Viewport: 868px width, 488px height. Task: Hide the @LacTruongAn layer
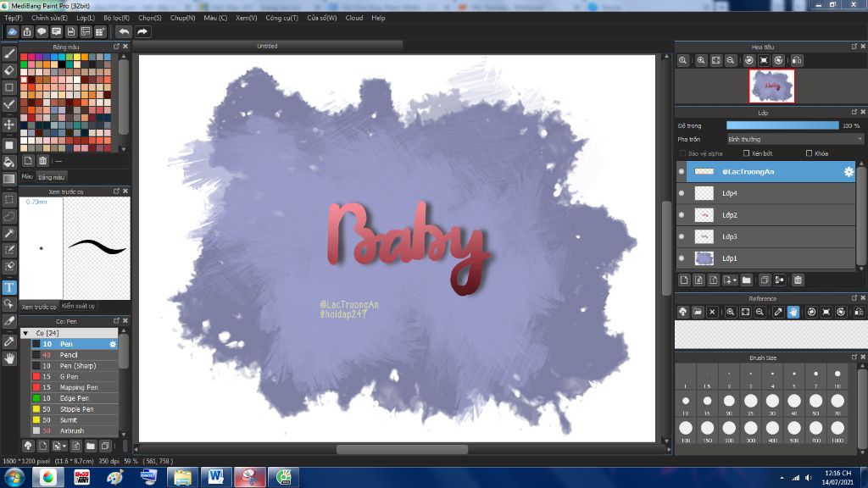click(x=682, y=172)
